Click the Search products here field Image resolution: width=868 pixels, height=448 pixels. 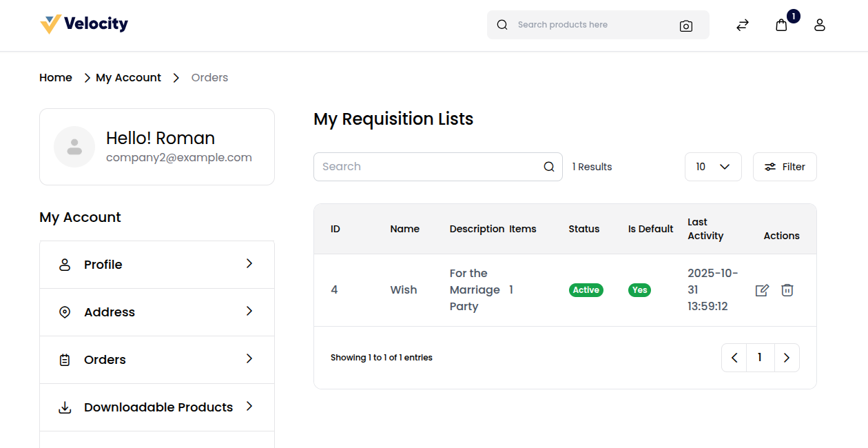[592, 25]
